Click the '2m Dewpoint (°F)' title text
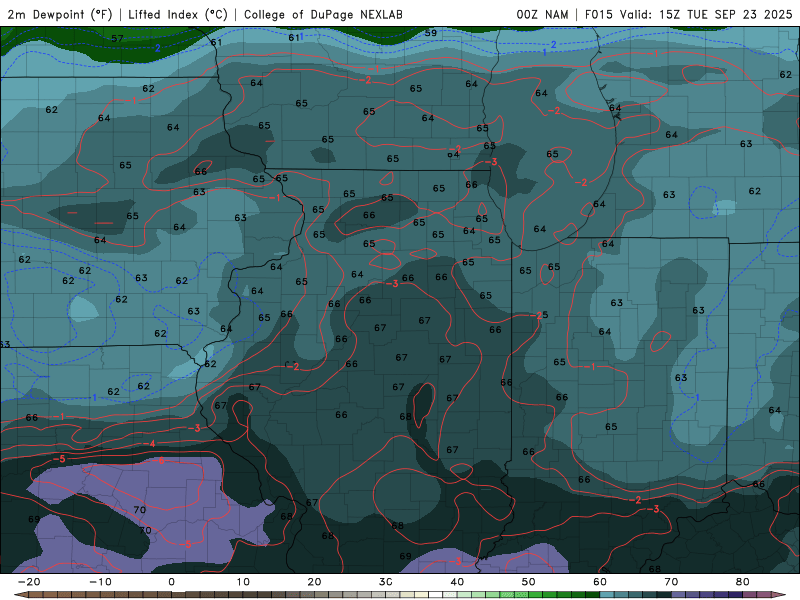The image size is (800, 600). [x=60, y=14]
